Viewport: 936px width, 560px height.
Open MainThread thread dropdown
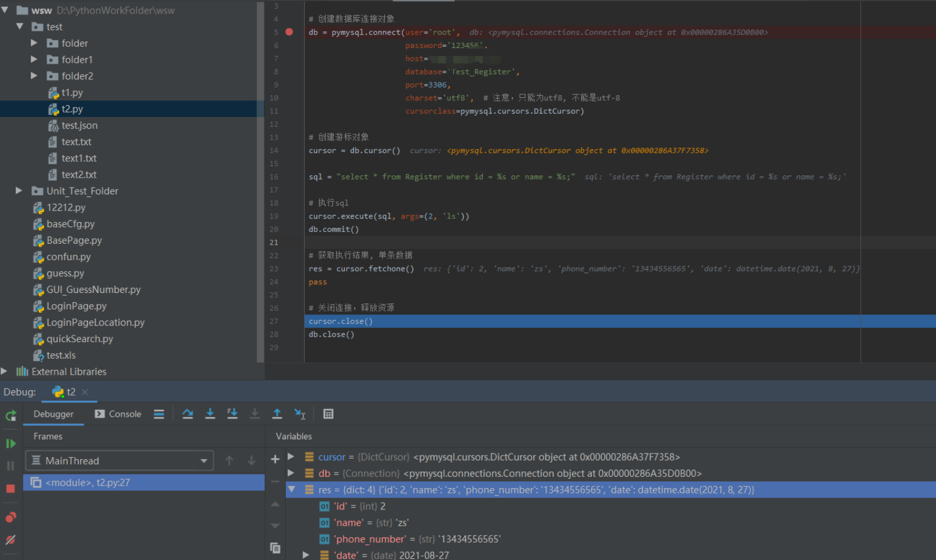[119, 460]
